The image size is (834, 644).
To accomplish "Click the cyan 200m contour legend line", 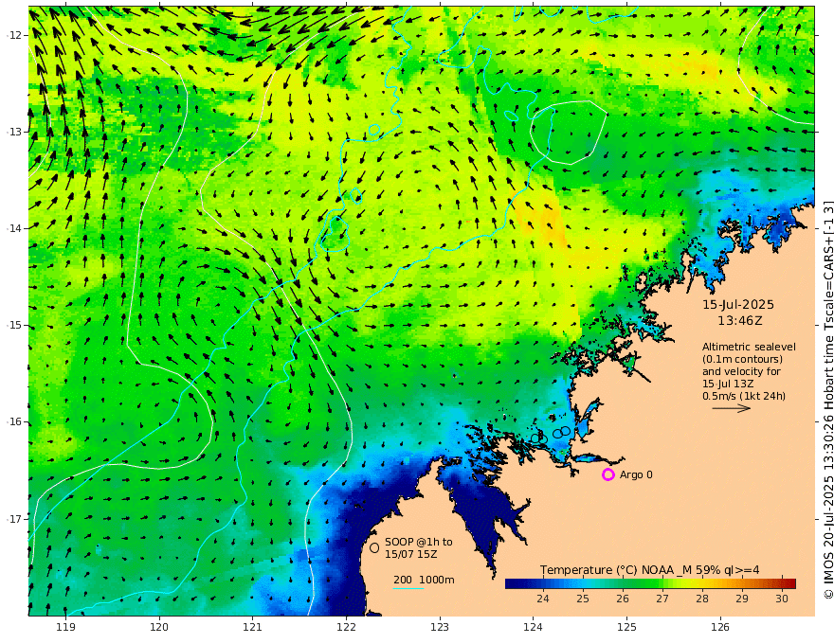I will pyautogui.click(x=408, y=588).
